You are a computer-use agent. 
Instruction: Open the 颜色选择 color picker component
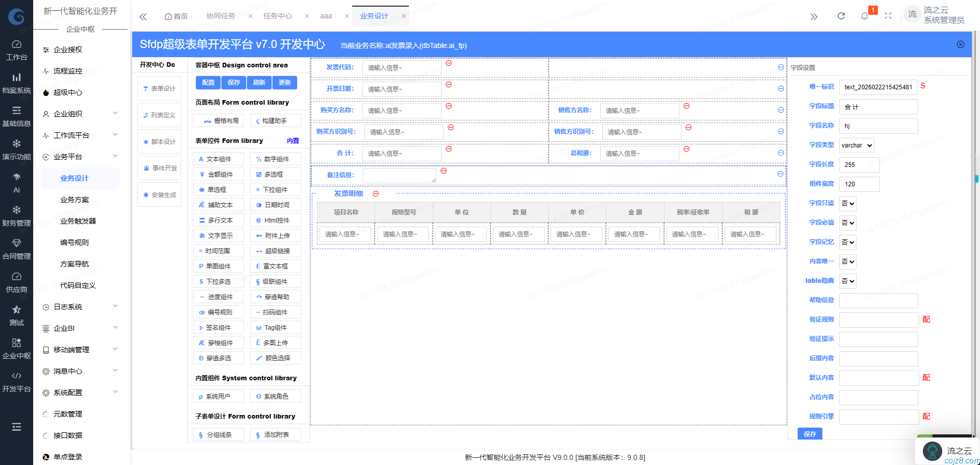275,358
